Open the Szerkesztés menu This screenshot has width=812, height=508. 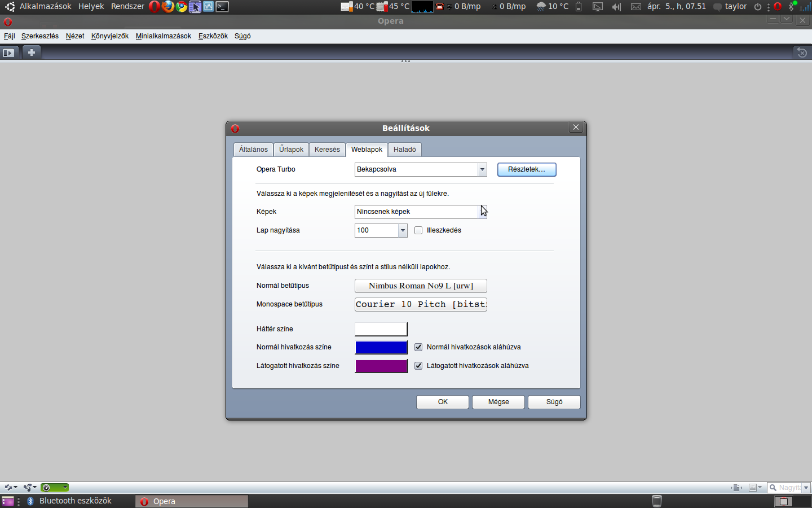pyautogui.click(x=40, y=36)
